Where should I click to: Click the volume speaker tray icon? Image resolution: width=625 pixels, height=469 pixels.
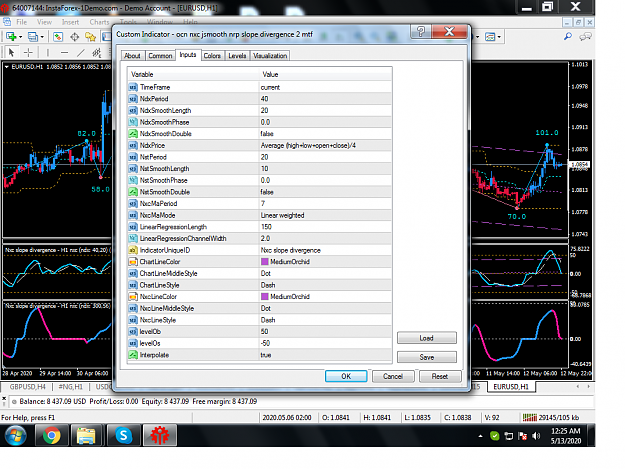point(536,436)
